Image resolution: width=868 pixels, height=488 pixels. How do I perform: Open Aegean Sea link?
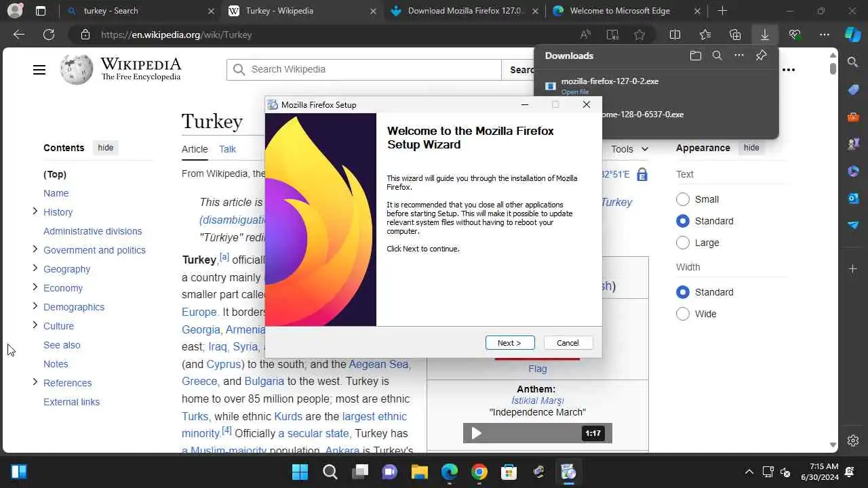click(x=378, y=364)
